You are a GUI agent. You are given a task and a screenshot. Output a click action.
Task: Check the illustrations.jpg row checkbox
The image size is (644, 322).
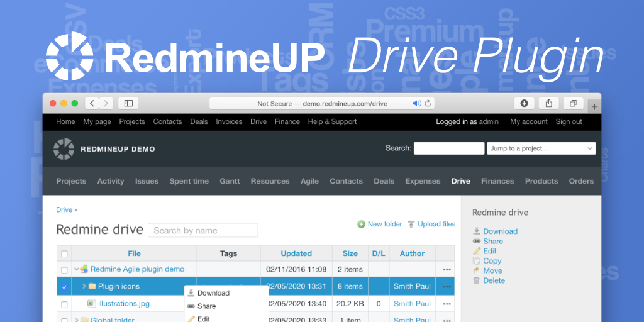coord(64,304)
